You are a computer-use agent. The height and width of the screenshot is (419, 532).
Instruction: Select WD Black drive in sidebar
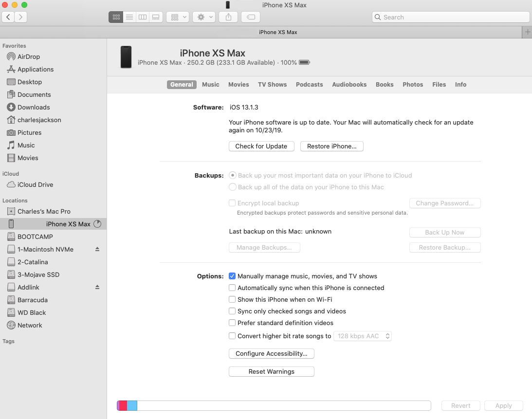coord(53,313)
